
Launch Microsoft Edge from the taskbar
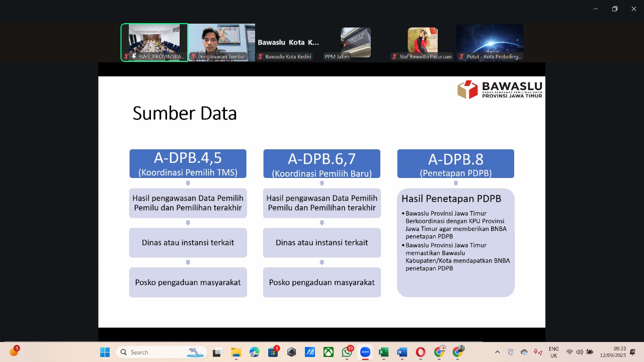(x=255, y=352)
